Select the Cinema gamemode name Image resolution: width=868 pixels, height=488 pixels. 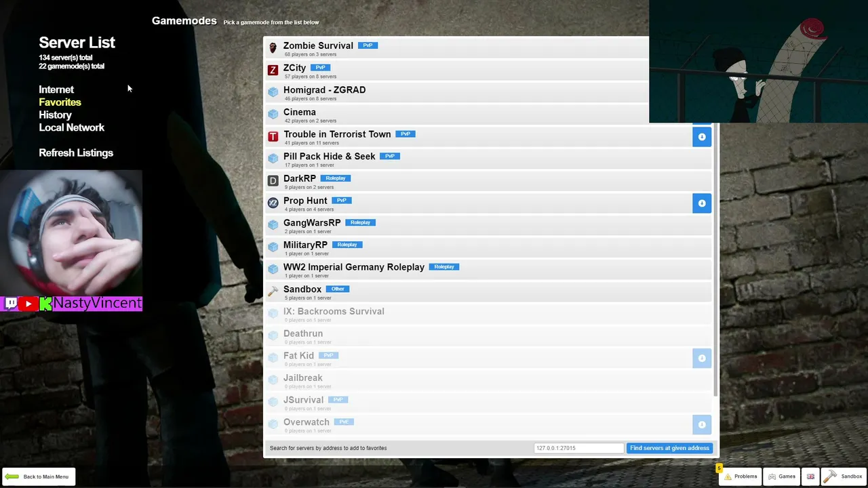point(299,112)
